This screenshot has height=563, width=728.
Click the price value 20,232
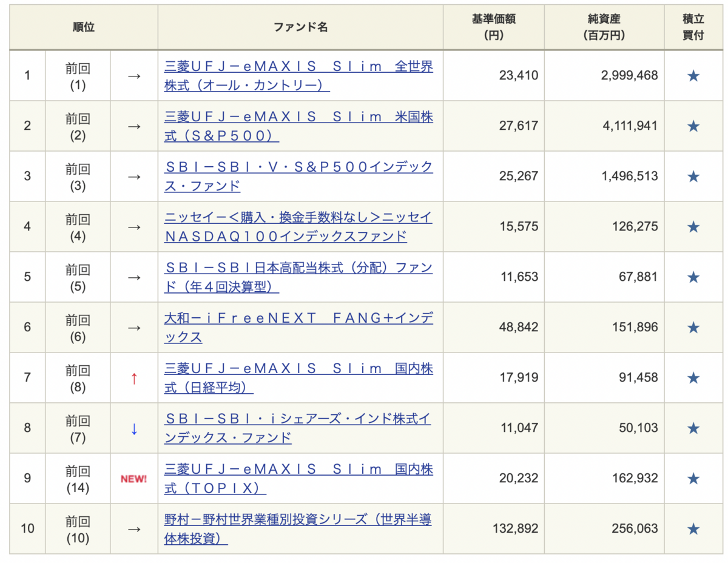519,479
